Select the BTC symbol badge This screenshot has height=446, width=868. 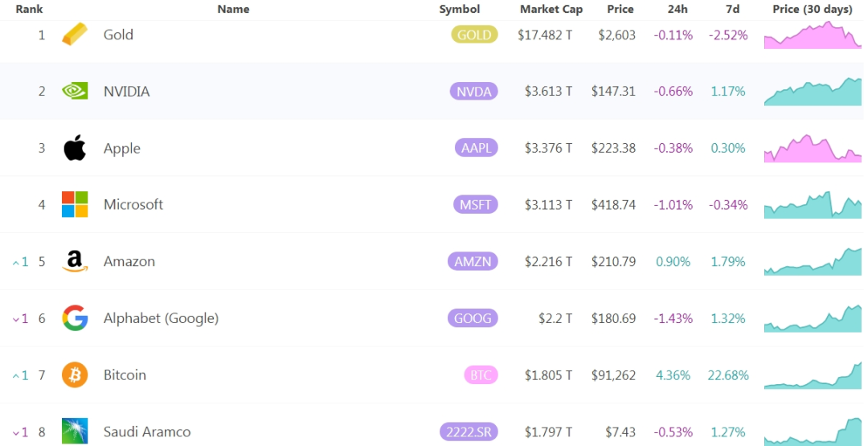[x=481, y=375]
